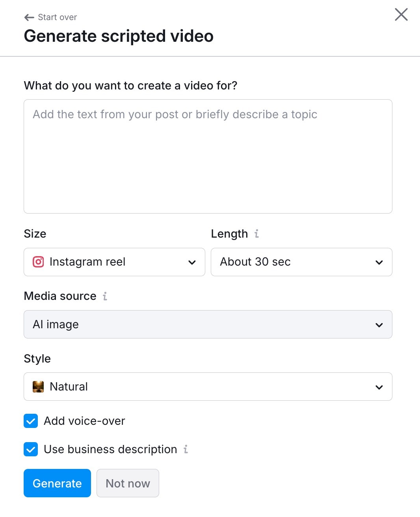Click the Instagram icon in Size selector
This screenshot has width=420, height=517.
38,262
